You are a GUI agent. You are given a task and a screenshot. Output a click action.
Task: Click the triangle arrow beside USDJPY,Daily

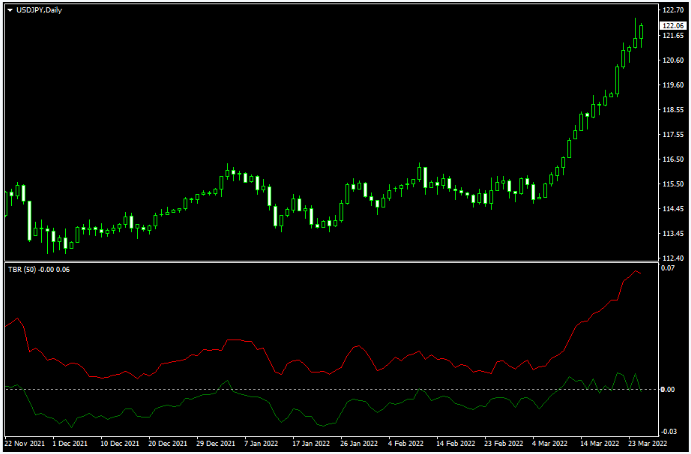9,10
